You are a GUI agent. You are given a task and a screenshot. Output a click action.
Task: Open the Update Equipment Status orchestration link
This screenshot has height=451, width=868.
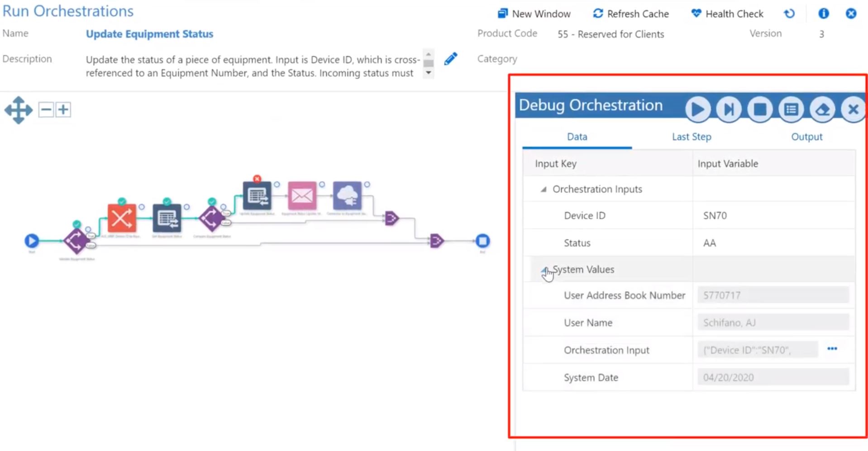tap(149, 33)
